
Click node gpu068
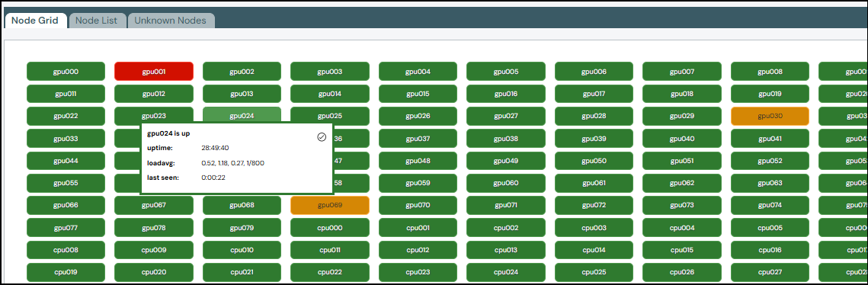242,205
